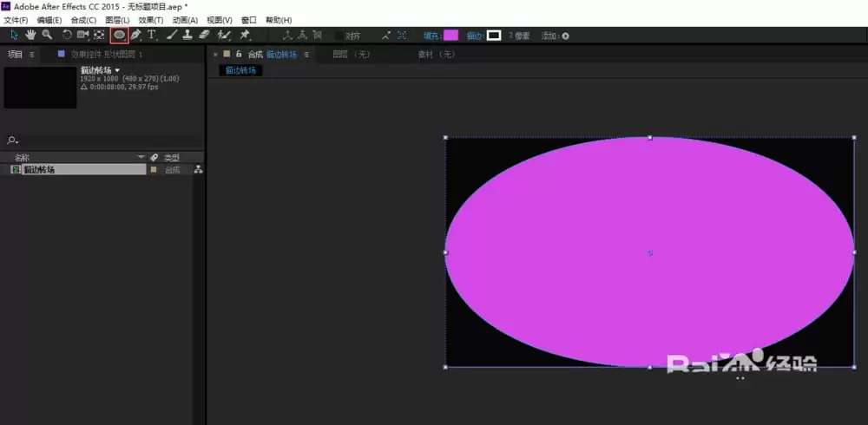
Task: Click the 描边 stroke options link
Action: (476, 36)
